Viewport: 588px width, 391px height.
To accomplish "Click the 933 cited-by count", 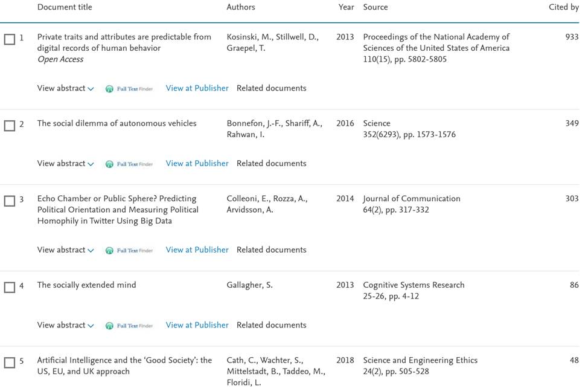I will pyautogui.click(x=571, y=37).
